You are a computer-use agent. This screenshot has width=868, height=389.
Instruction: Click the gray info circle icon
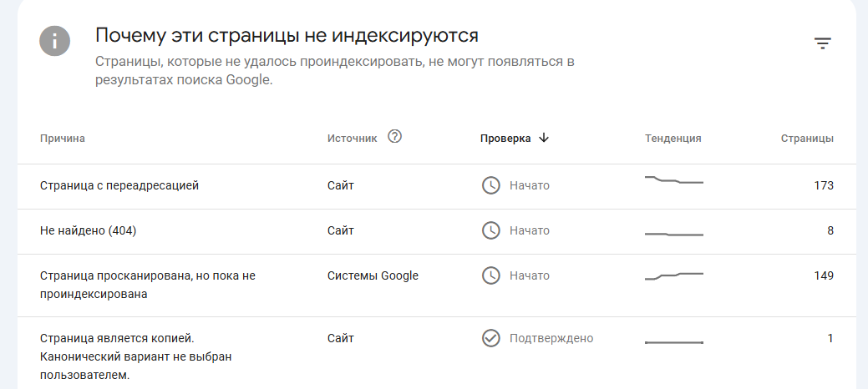pos(55,41)
